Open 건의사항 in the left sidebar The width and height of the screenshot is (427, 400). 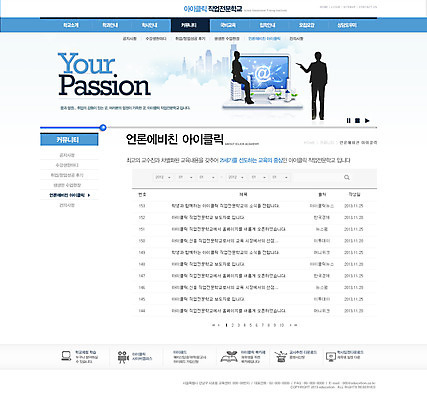pos(67,205)
